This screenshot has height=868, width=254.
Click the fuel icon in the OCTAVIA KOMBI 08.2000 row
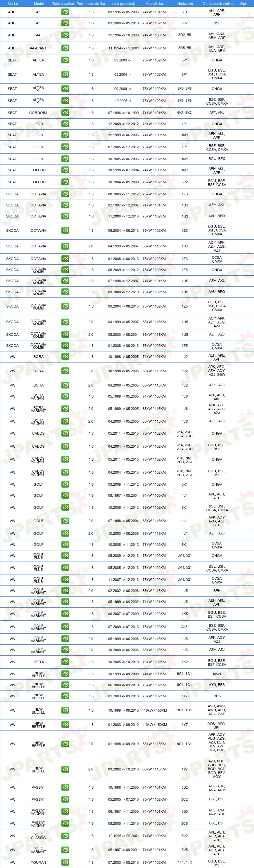[x=65, y=335]
